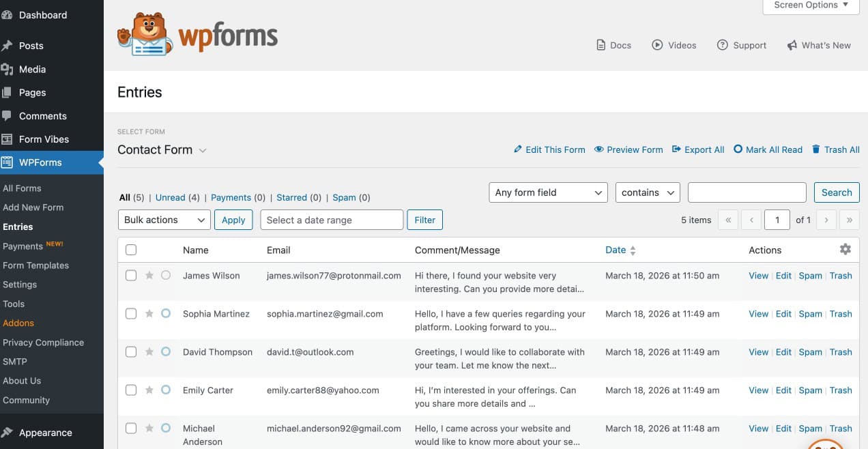The height and width of the screenshot is (449, 868).
Task: Click the Apply bulk action button
Action: 233,220
